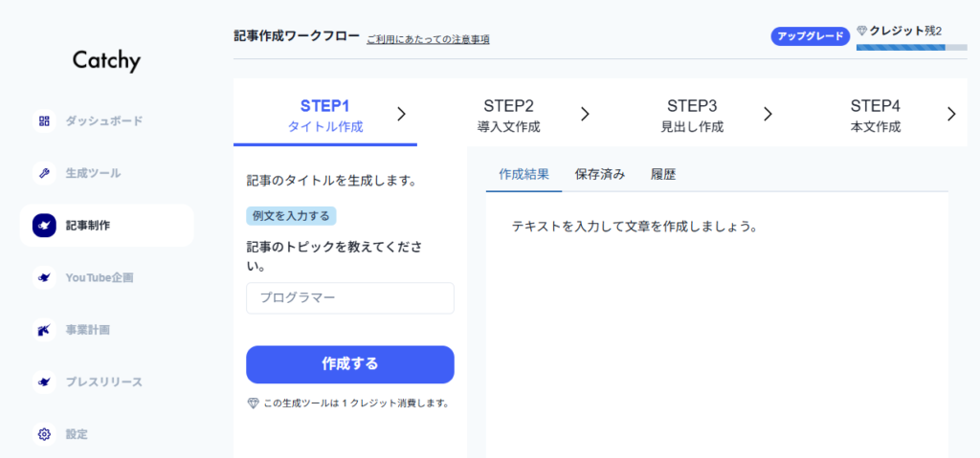980x458 pixels.
Task: Select the 作成結果 tab
Action: coord(524,174)
